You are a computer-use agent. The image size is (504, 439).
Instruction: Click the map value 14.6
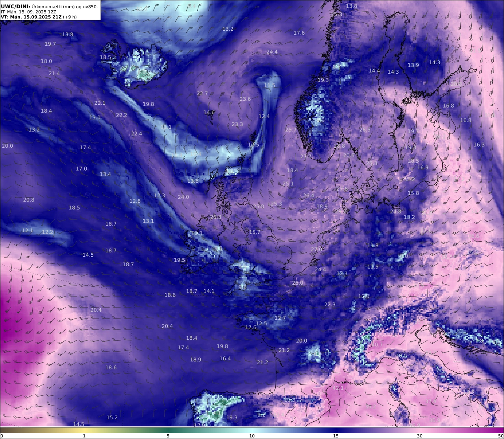click(209, 113)
